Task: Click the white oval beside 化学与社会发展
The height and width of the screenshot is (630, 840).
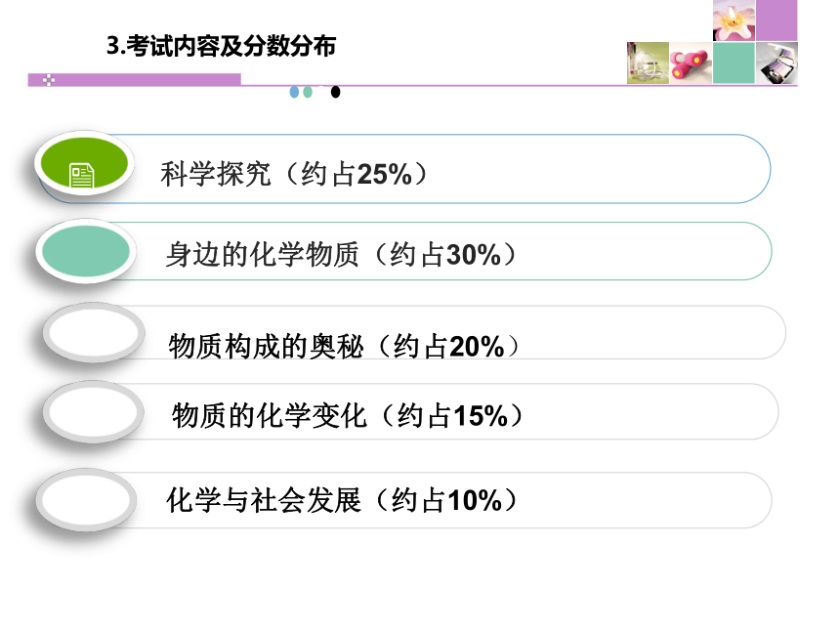Action: pyautogui.click(x=86, y=500)
